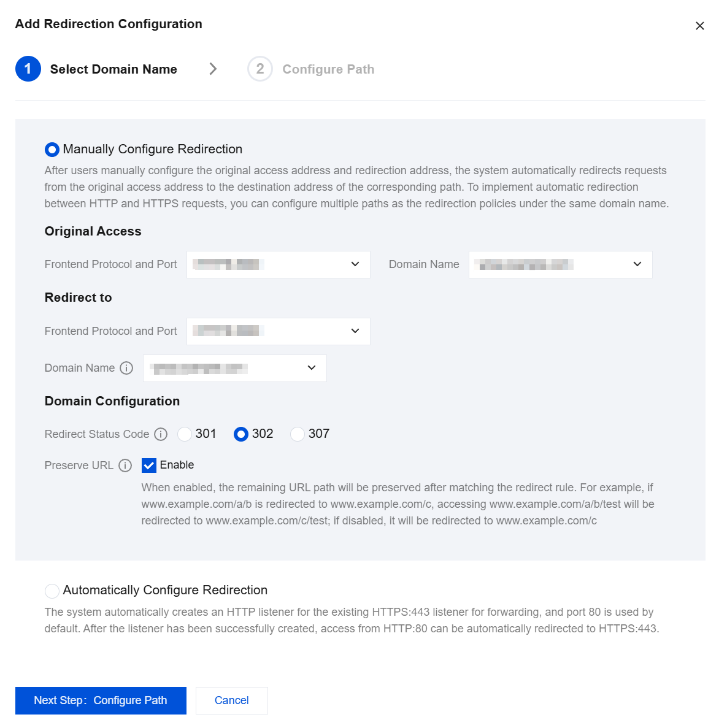Open Original Access Frontend Protocol and Port dropdown
719x728 pixels.
pos(279,264)
